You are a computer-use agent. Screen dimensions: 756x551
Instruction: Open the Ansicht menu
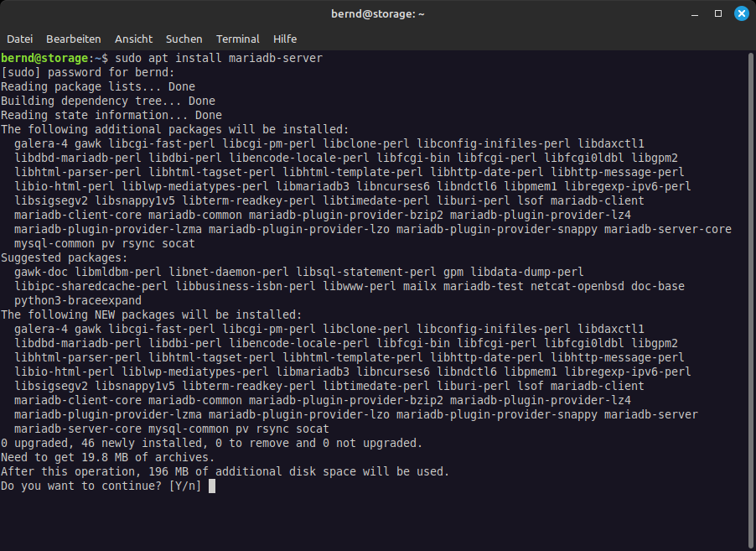coord(133,39)
